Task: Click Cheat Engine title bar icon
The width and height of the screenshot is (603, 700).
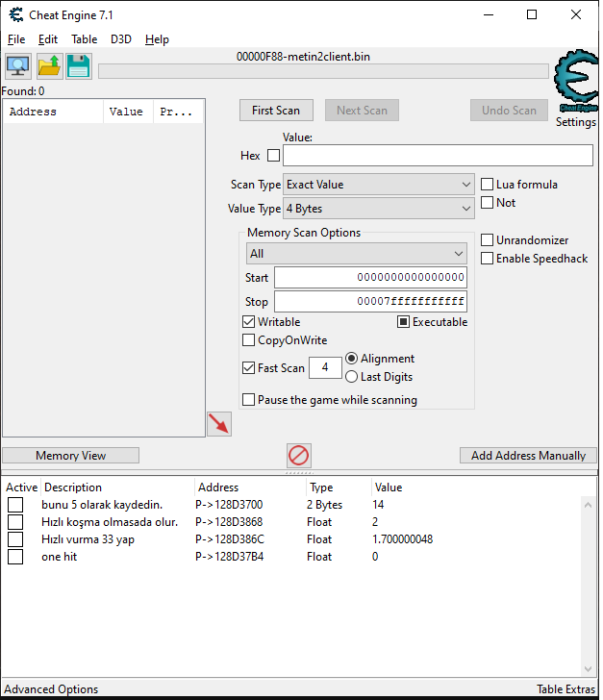Action: click(x=16, y=14)
